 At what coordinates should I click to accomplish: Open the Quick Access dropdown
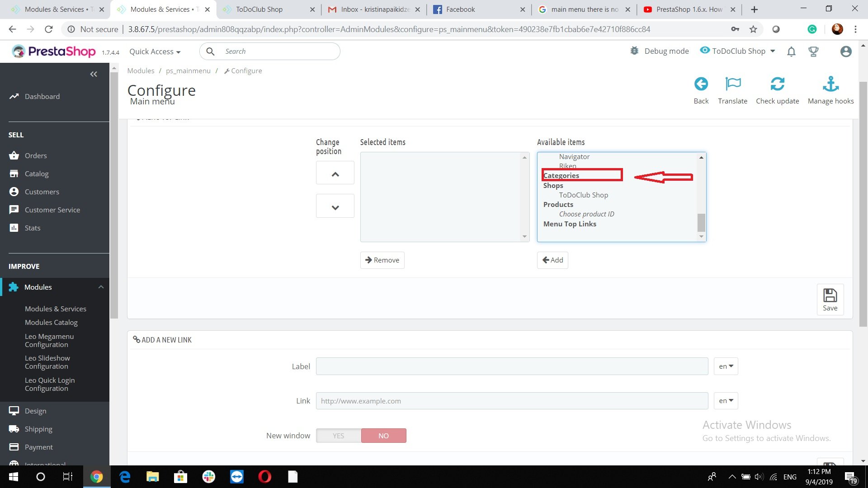pyautogui.click(x=155, y=52)
